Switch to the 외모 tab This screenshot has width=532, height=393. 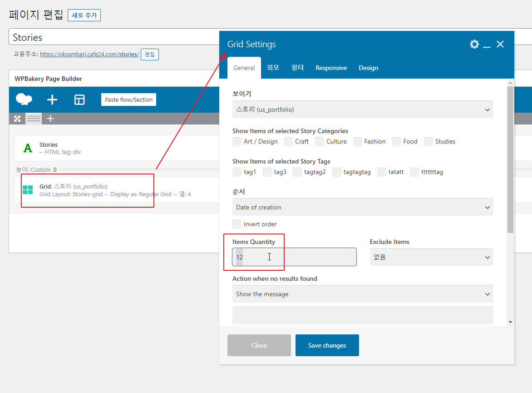273,68
